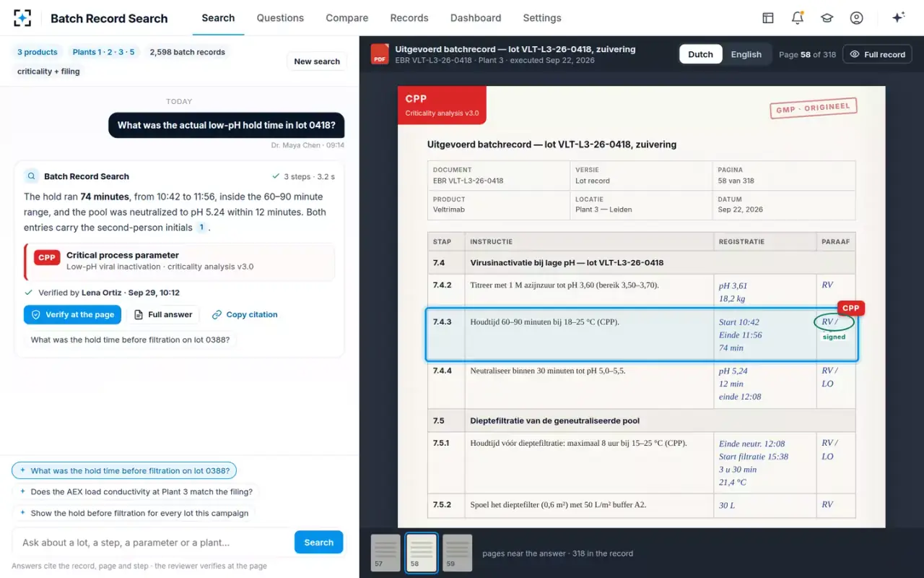Viewport: 924px width, 578px height.
Task: Toggle the 3 products filter chip
Action: pos(38,52)
